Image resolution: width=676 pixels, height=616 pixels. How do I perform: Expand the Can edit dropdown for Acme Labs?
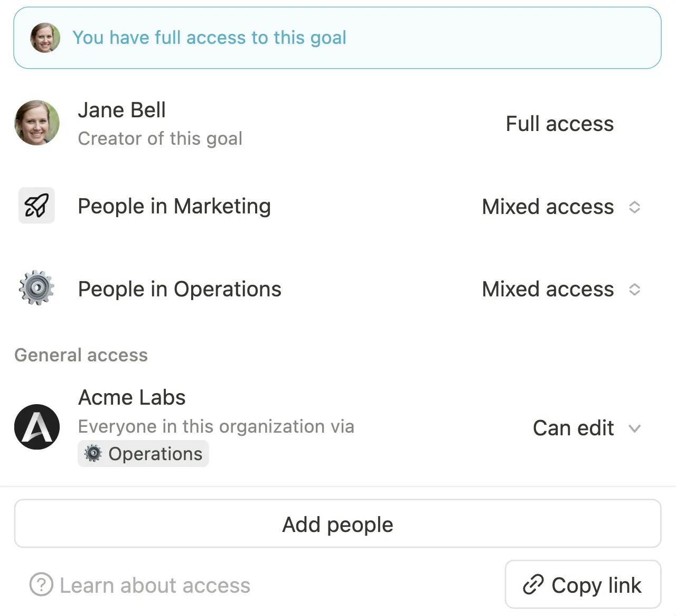click(587, 428)
